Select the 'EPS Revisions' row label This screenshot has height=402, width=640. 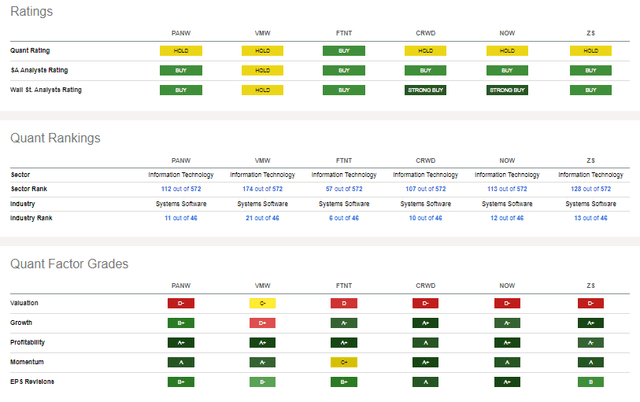click(x=32, y=382)
